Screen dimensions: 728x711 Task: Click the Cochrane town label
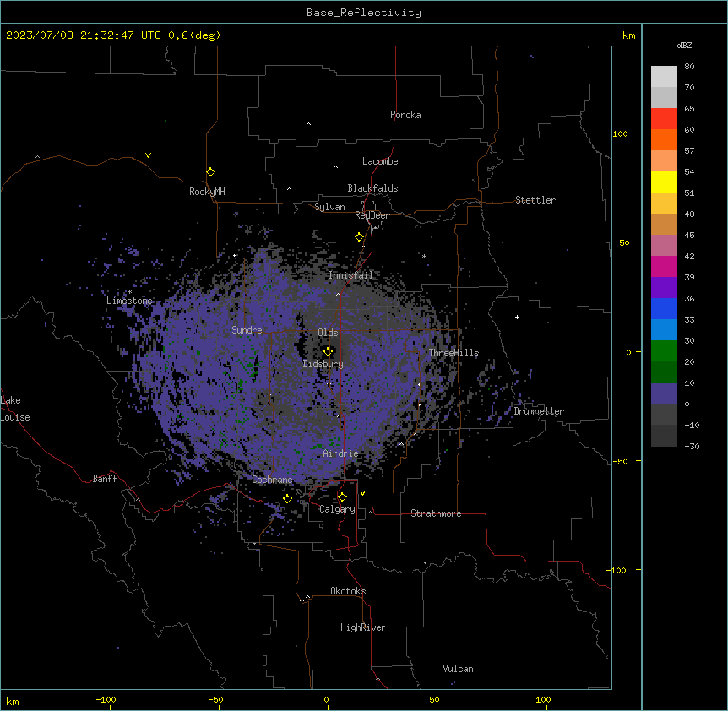(x=272, y=480)
